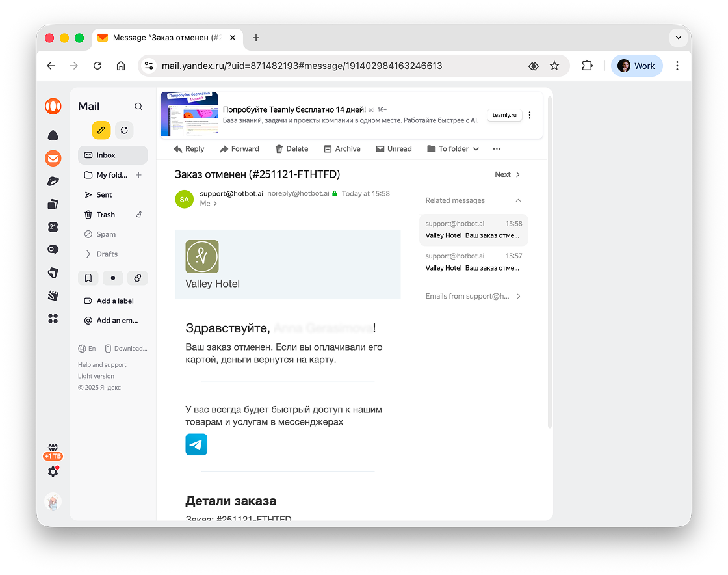Open browser extensions puzzle icon
Screen dimensions: 728x575
pos(587,66)
